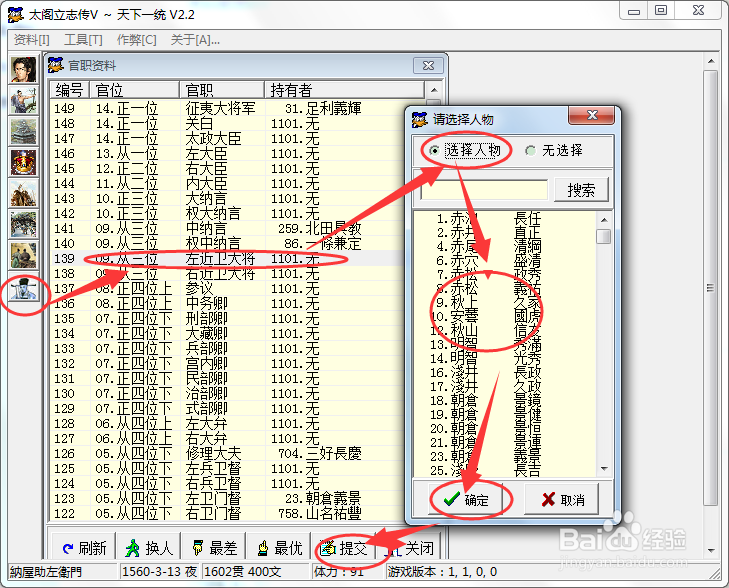This screenshot has width=729, height=588.
Task: Open the court official ranks sidebar icon
Action: (x=24, y=288)
